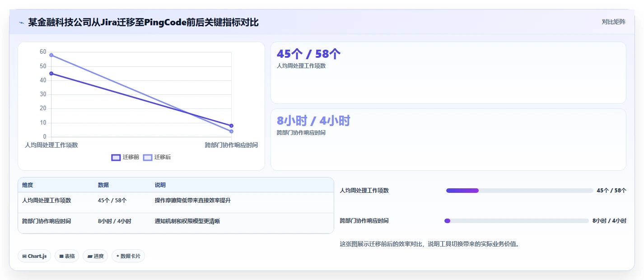Click the main title about Jira to PingCode
Viewport: 644px width, 280px height.
click(144, 22)
